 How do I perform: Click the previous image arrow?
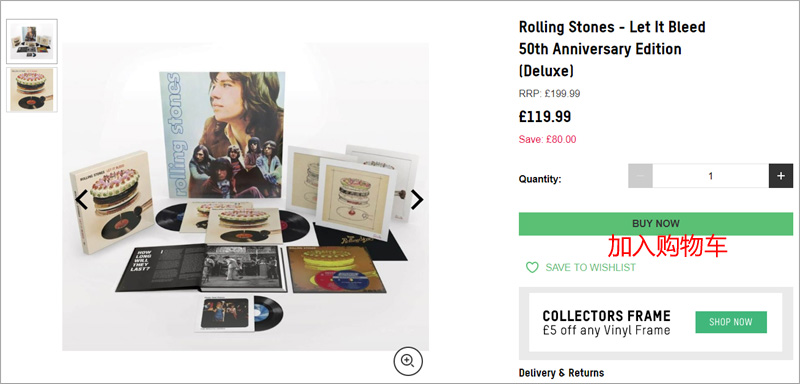(x=81, y=200)
